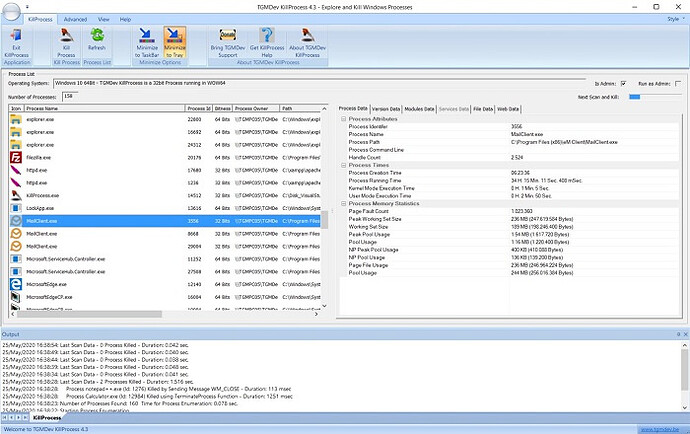The width and height of the screenshot is (690, 434).
Task: Open the View ribbon tab
Action: click(103, 19)
